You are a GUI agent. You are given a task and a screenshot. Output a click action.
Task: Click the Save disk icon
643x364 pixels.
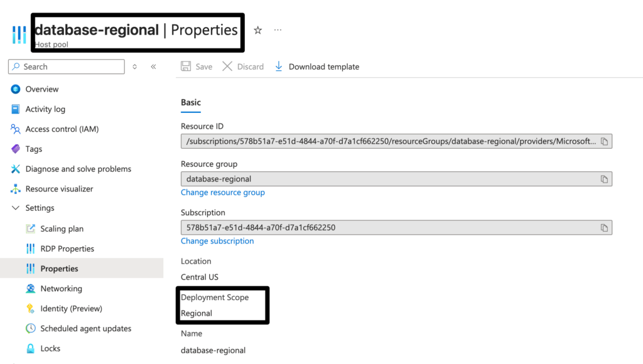click(x=186, y=67)
